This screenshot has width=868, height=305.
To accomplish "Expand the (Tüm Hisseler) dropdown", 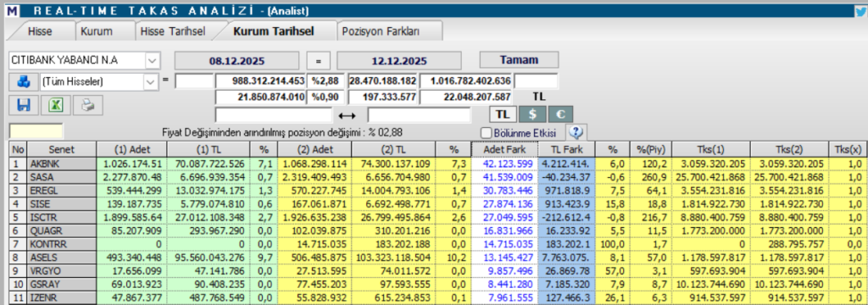I will [x=151, y=82].
